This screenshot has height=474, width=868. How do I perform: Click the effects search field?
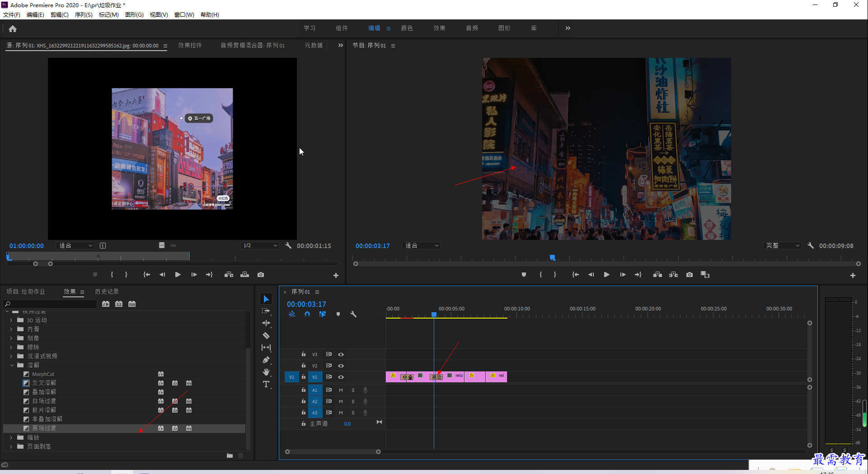coord(50,304)
